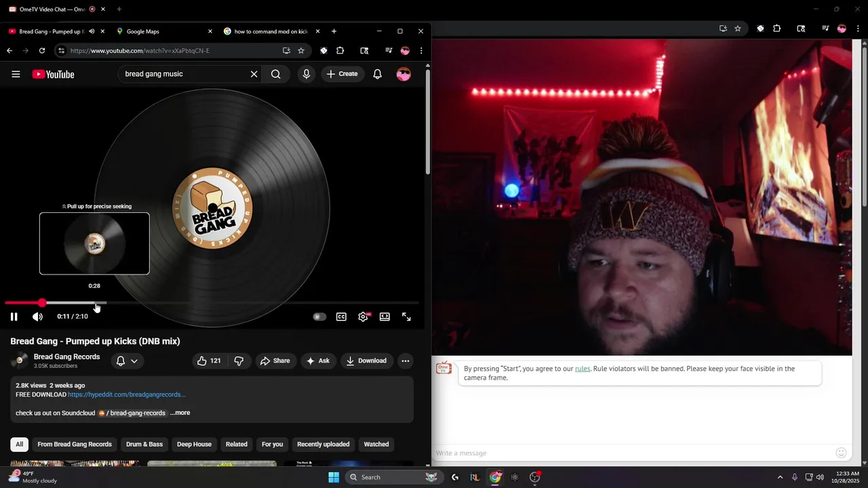The width and height of the screenshot is (868, 488).
Task: Clear the search box with the X
Action: point(254,75)
